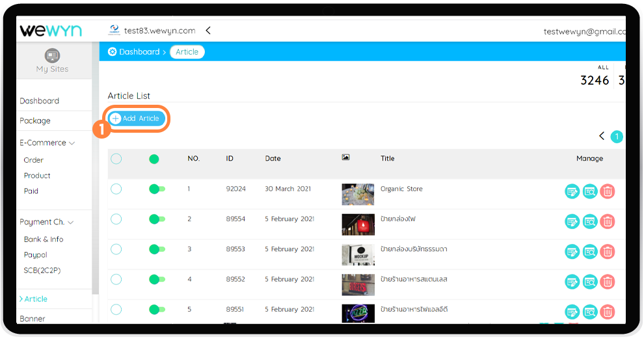644x339 pixels.
Task: Edit the article with ID 89552
Action: [572, 282]
